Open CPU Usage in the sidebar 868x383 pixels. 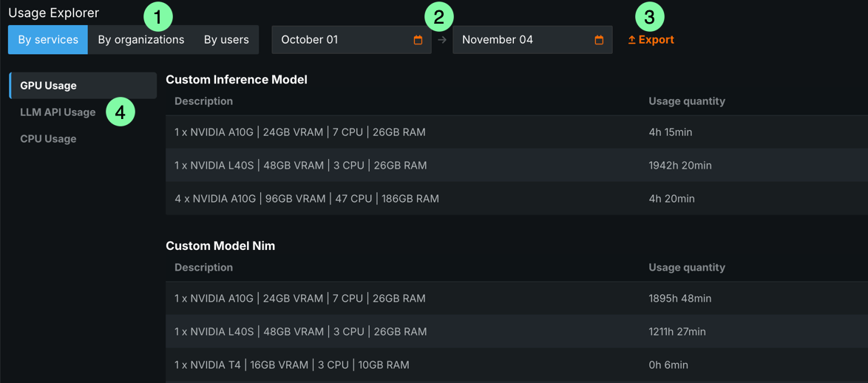pyautogui.click(x=48, y=139)
